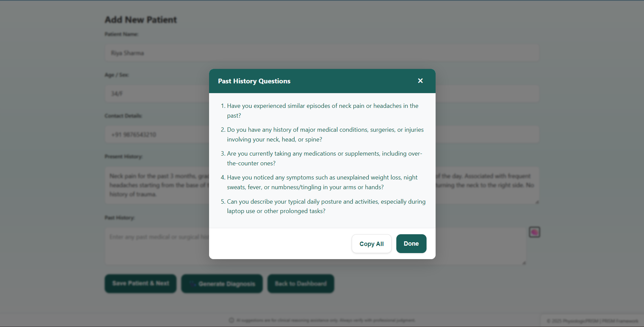Open the Generate Diagnosis action
Image resolution: width=644 pixels, height=327 pixels.
click(221, 283)
